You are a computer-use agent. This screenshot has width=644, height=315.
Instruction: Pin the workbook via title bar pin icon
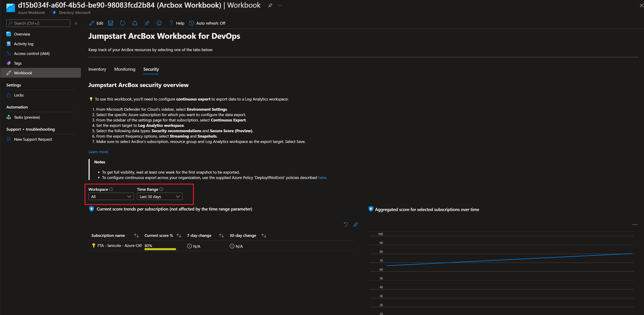point(270,6)
